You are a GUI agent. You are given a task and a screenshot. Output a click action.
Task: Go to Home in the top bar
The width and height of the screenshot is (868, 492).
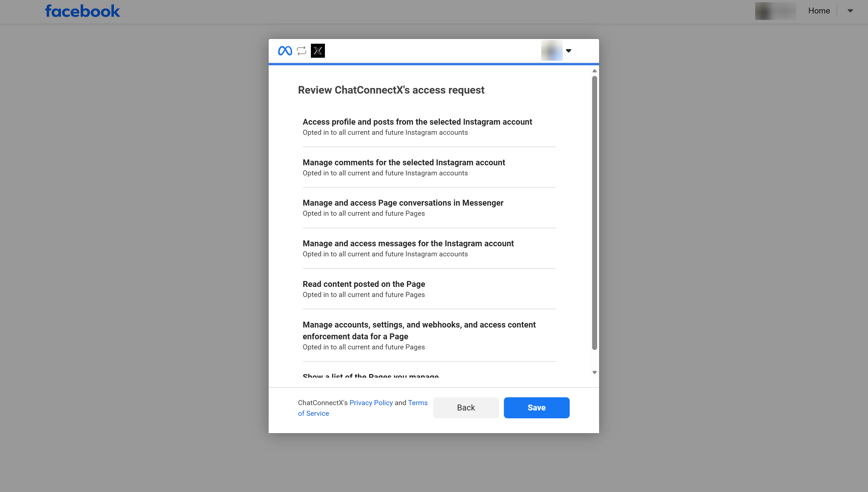819,11
